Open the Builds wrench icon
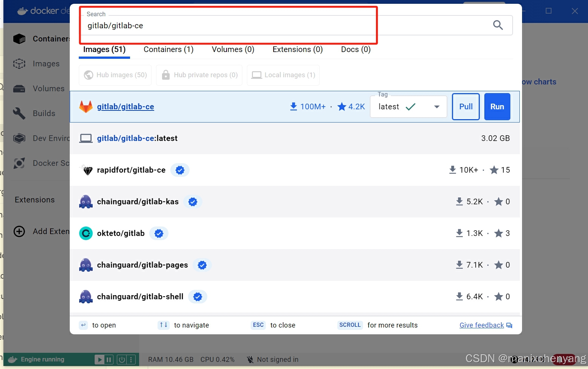The image size is (588, 369). tap(19, 113)
